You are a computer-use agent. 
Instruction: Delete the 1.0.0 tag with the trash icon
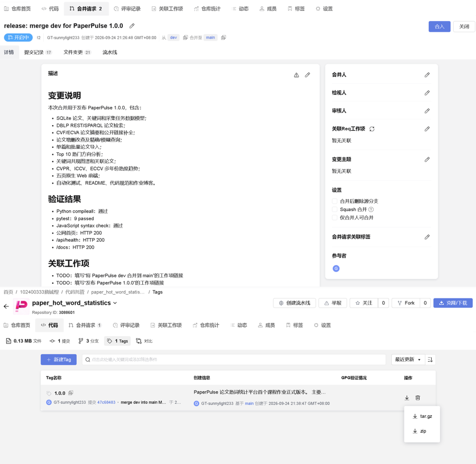(x=418, y=398)
